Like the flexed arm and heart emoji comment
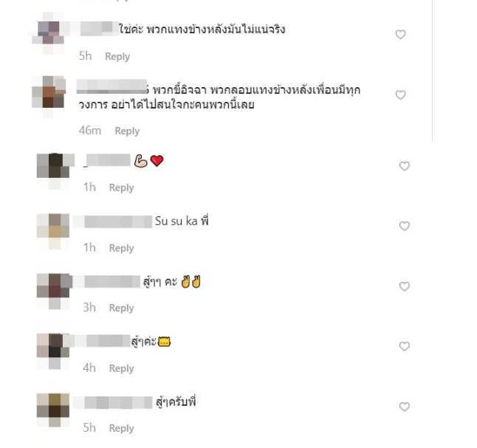 [405, 166]
